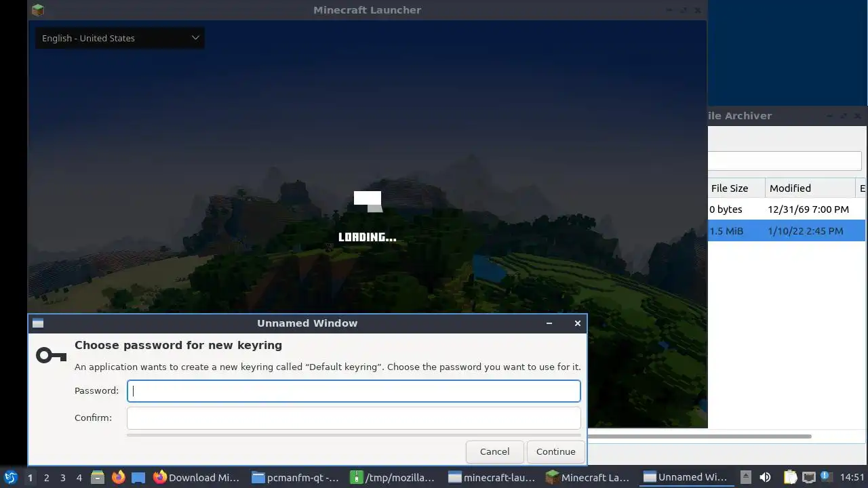This screenshot has height=488, width=868.
Task: Click the File Size column header
Action: pyautogui.click(x=736, y=188)
